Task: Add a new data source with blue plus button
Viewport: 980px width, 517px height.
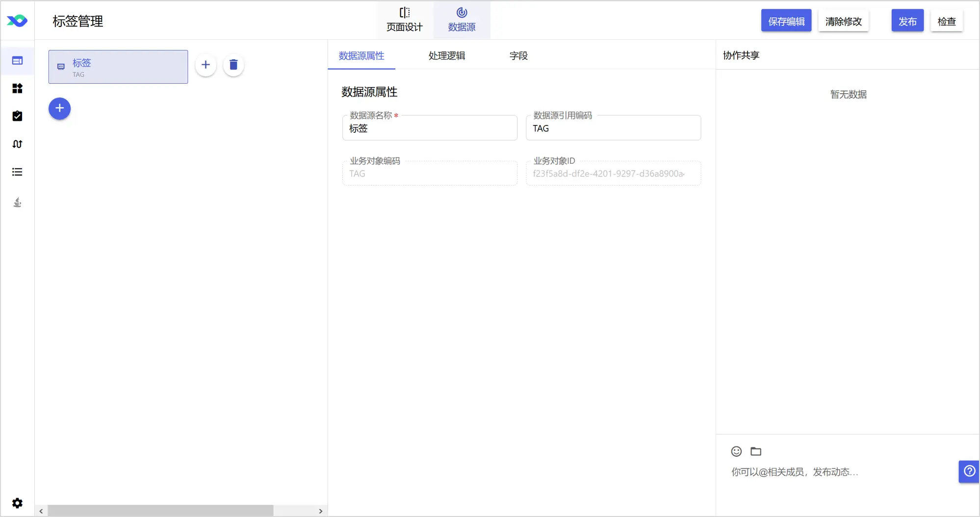Action: 59,108
